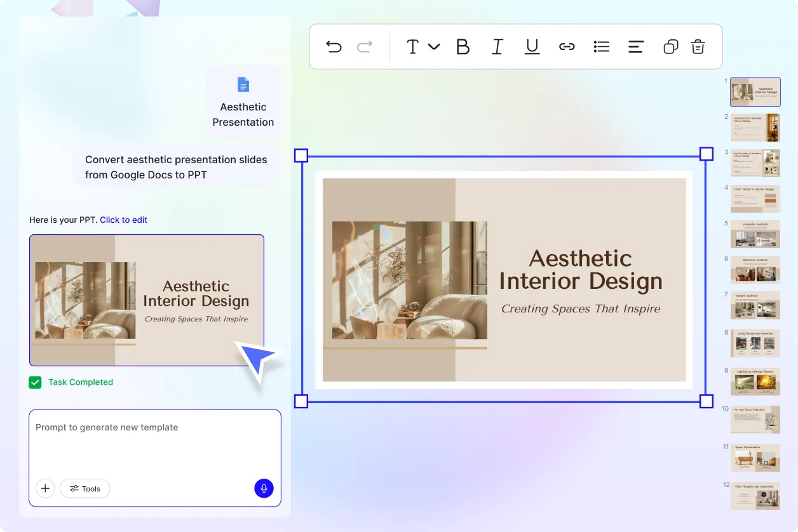The image size is (798, 532).
Task: Add a bulleted list
Action: [602, 46]
